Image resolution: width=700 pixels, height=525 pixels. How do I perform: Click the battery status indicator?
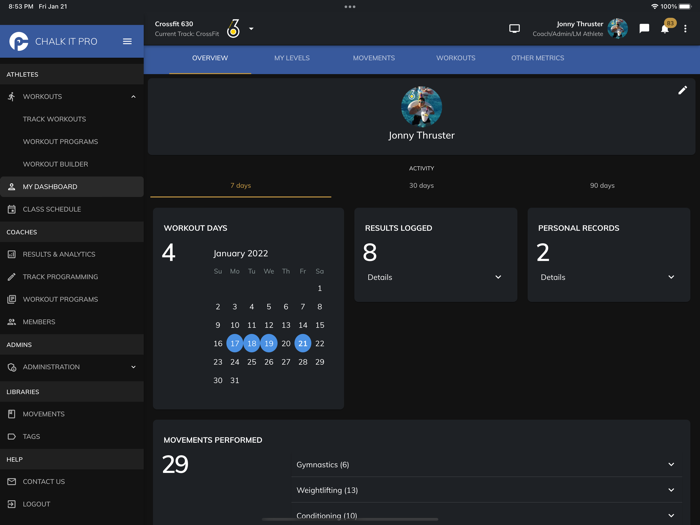tap(685, 7)
